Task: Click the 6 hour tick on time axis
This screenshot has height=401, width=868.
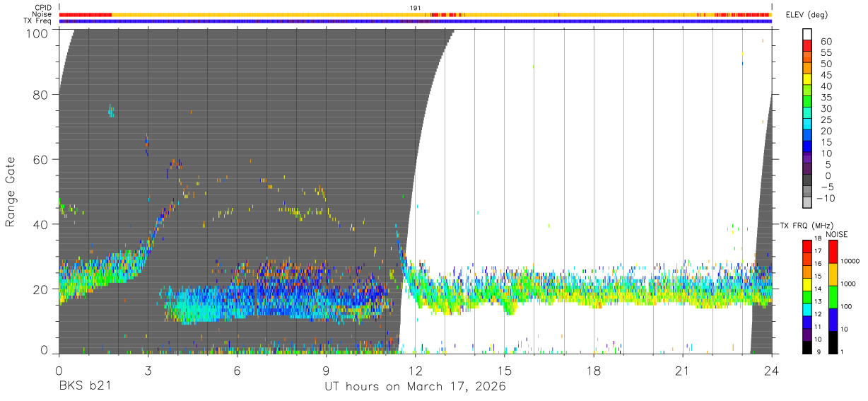Action: [237, 371]
